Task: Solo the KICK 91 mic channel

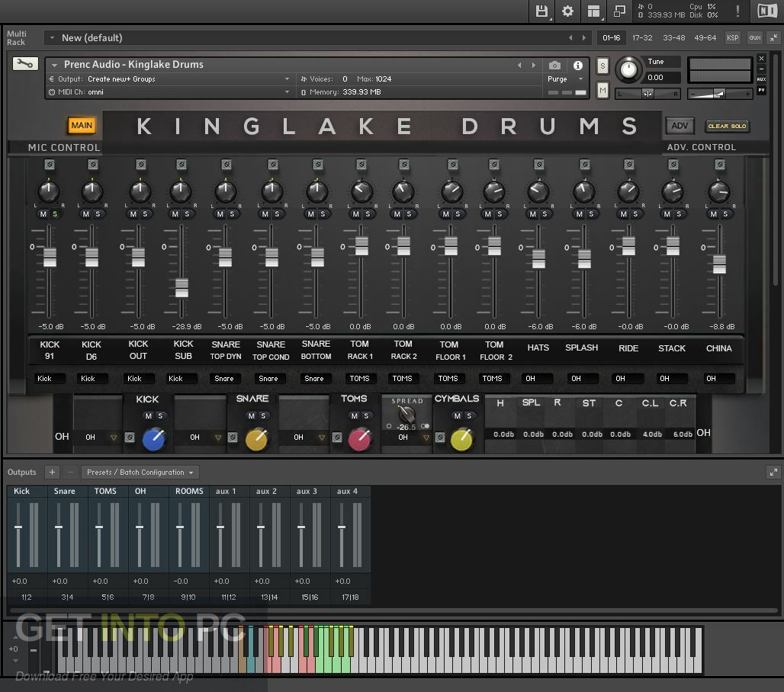Action: coord(55,214)
